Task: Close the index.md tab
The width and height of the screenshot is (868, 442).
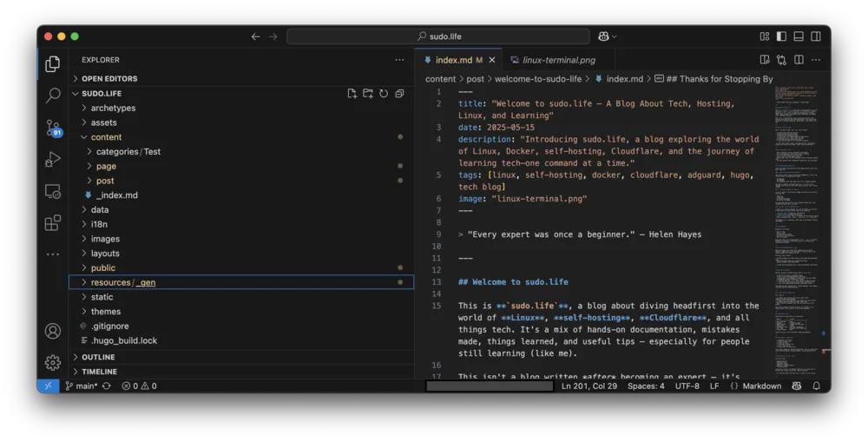Action: click(x=491, y=60)
